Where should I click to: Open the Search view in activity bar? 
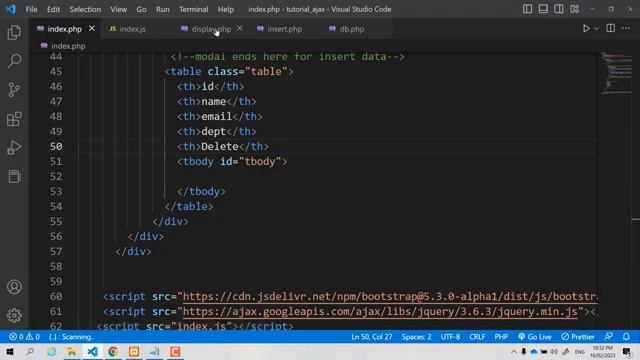click(14, 61)
